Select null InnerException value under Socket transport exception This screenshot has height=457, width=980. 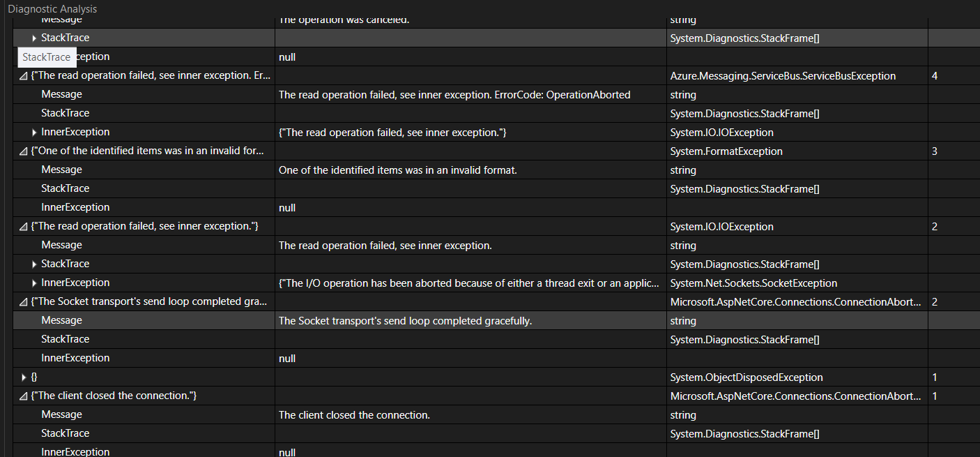[287, 359]
